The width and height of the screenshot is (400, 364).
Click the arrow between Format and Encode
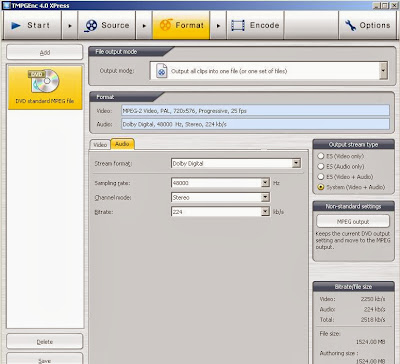(218, 26)
